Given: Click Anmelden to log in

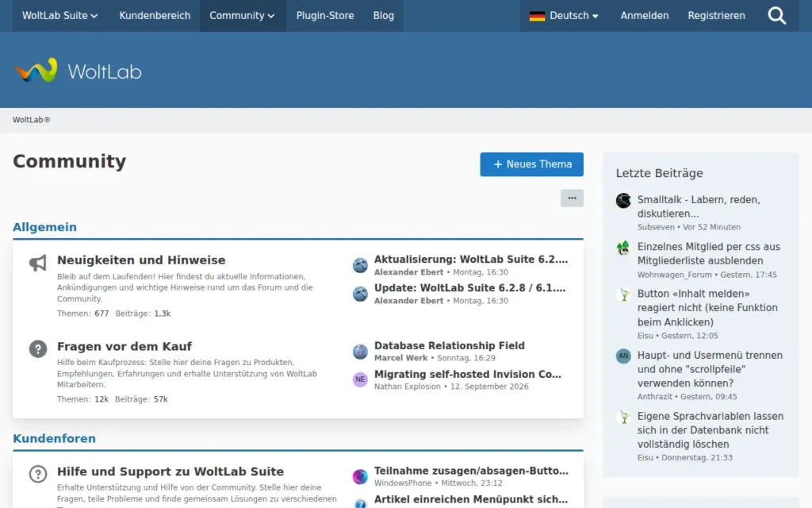Looking at the screenshot, I should pos(645,16).
